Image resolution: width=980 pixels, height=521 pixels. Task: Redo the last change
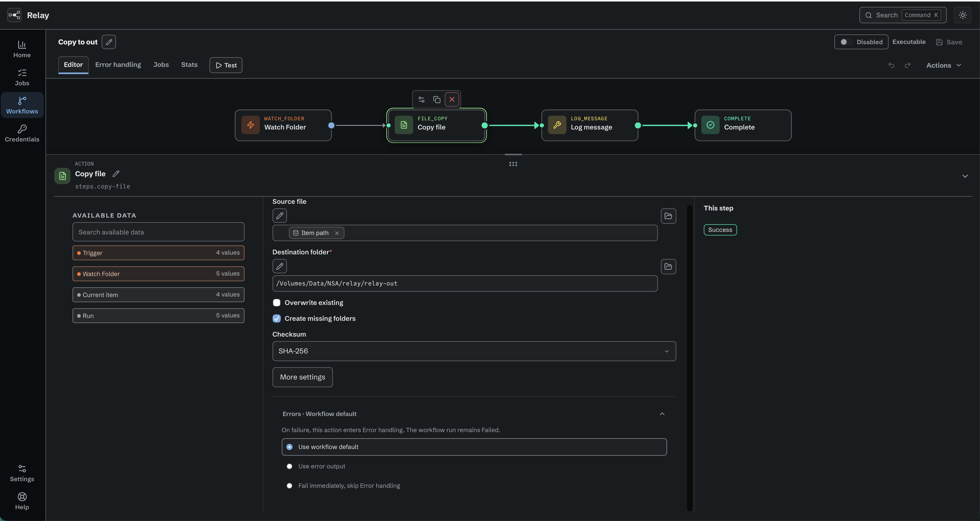[x=908, y=65]
